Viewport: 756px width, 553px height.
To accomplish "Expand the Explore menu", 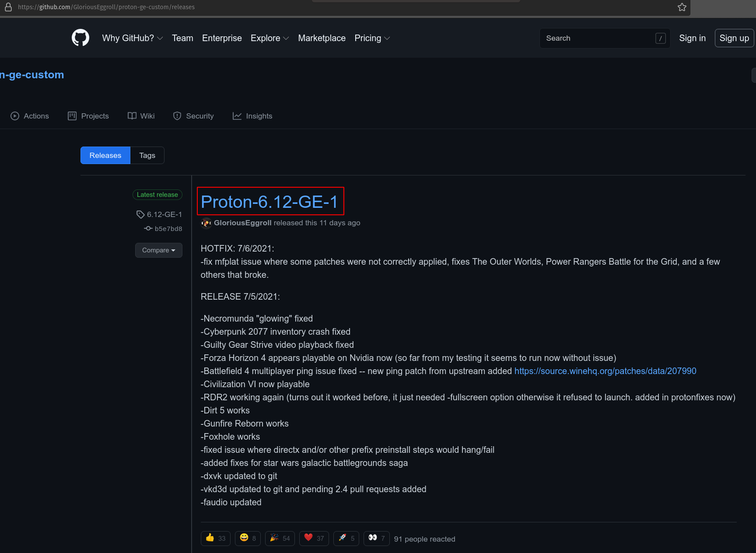I will pos(270,38).
